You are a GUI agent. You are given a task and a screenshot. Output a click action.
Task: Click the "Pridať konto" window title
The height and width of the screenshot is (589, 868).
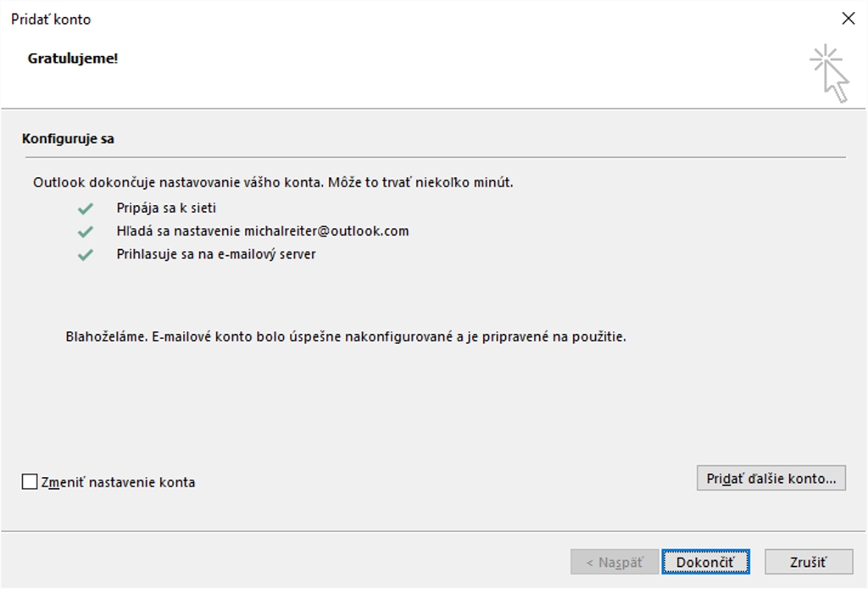51,19
